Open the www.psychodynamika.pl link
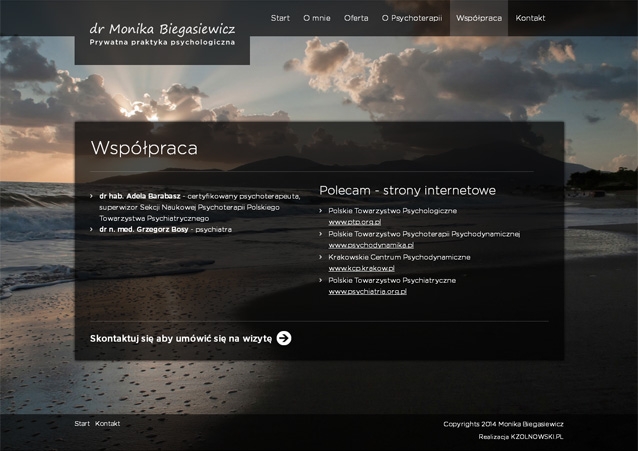Screen dimensions: 638x451 pyautogui.click(x=371, y=245)
